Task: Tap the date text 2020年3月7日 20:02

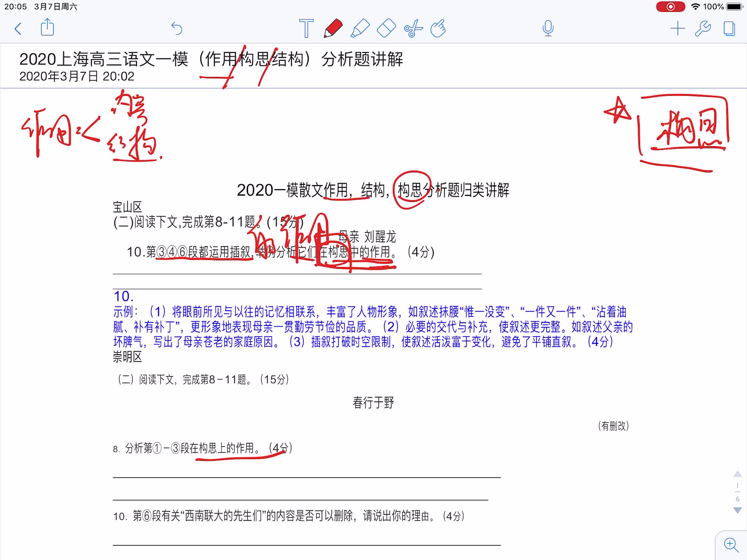Action: [x=77, y=76]
